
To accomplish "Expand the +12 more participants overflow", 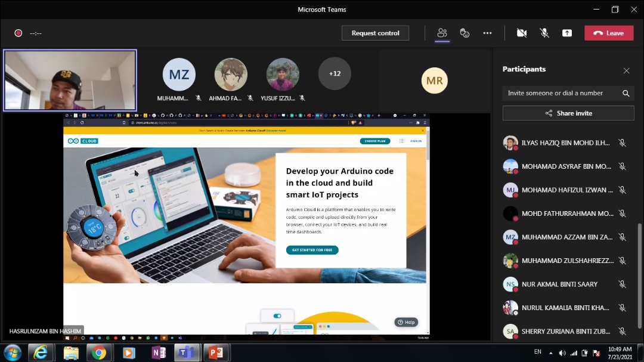I will 335,74.
